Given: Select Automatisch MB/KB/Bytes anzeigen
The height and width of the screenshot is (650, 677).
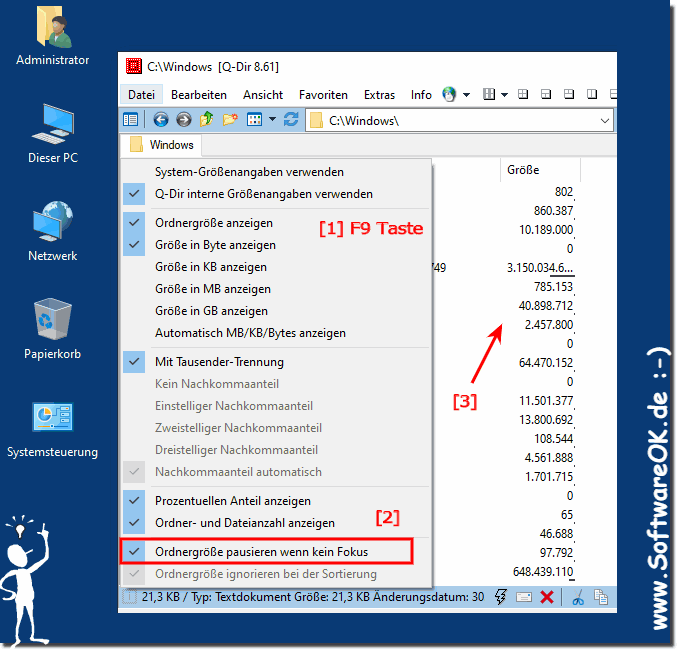Looking at the screenshot, I should point(276,333).
